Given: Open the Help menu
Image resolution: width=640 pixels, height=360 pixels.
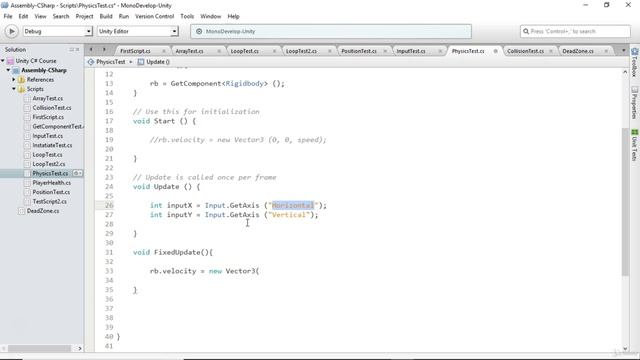Looking at the screenshot, I should (x=233, y=16).
